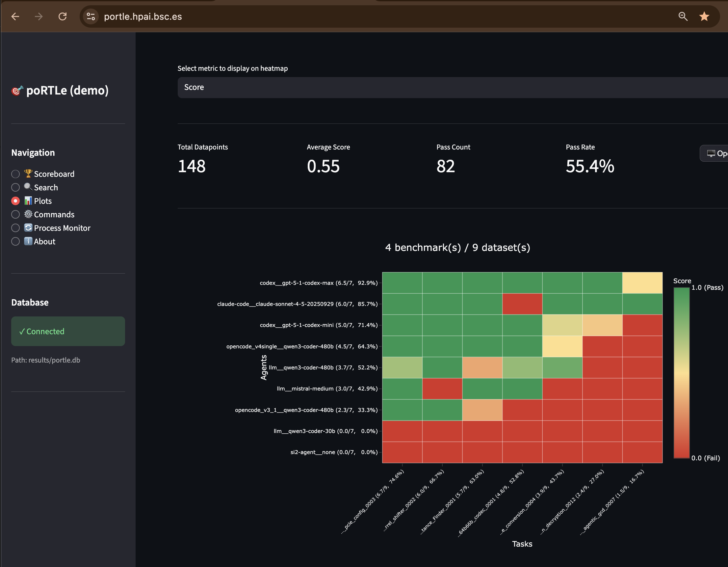Click the Score color scale bar
The image size is (728, 567).
coord(681,372)
